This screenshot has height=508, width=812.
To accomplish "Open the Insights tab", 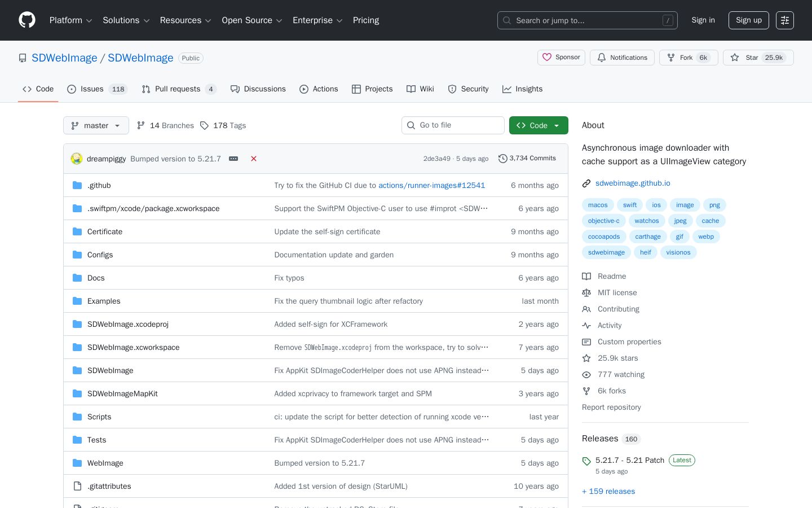I will coord(522,89).
